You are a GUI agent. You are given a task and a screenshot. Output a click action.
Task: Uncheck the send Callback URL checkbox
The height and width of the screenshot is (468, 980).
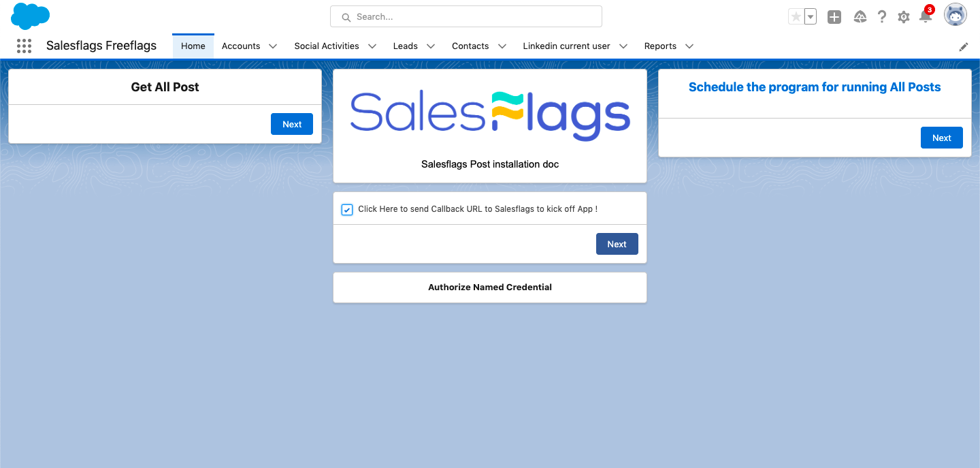click(x=347, y=209)
